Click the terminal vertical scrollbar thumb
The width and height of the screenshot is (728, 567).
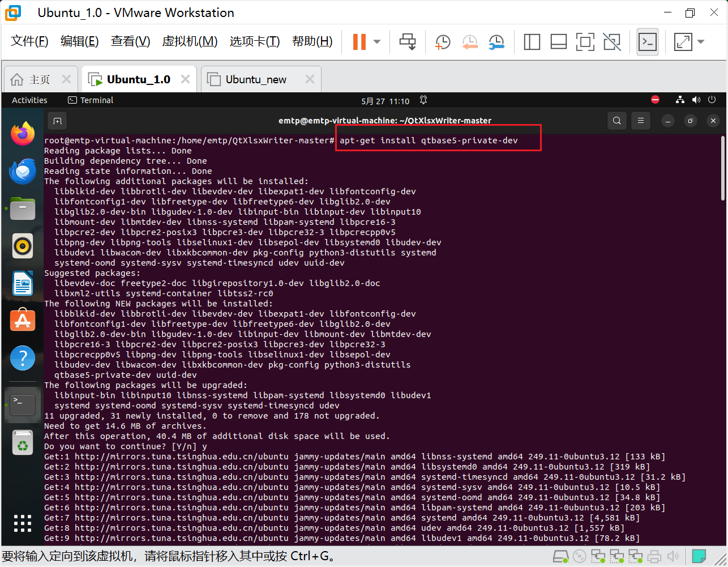tap(722, 168)
